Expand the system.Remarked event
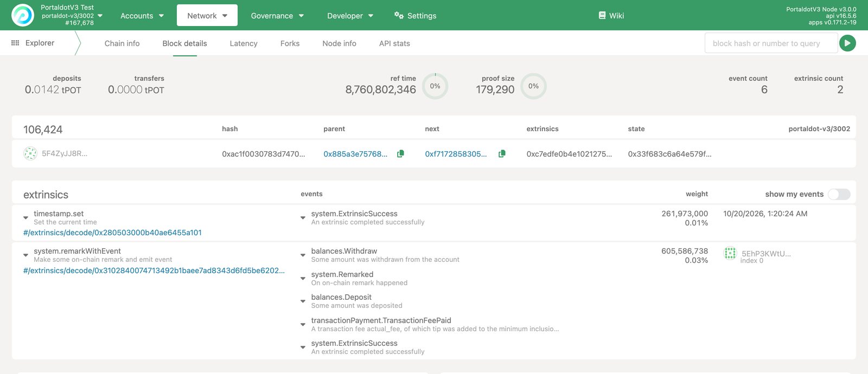 [303, 278]
